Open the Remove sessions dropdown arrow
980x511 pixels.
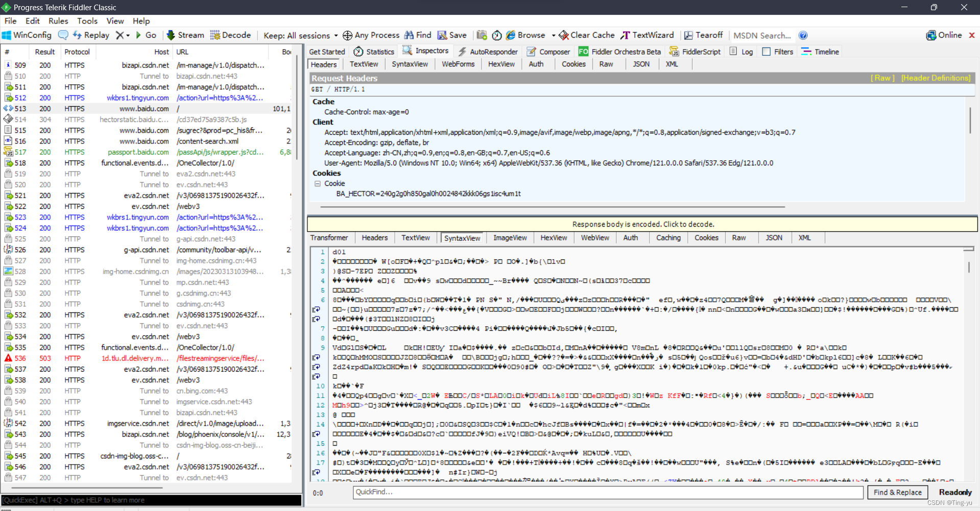[x=128, y=36]
